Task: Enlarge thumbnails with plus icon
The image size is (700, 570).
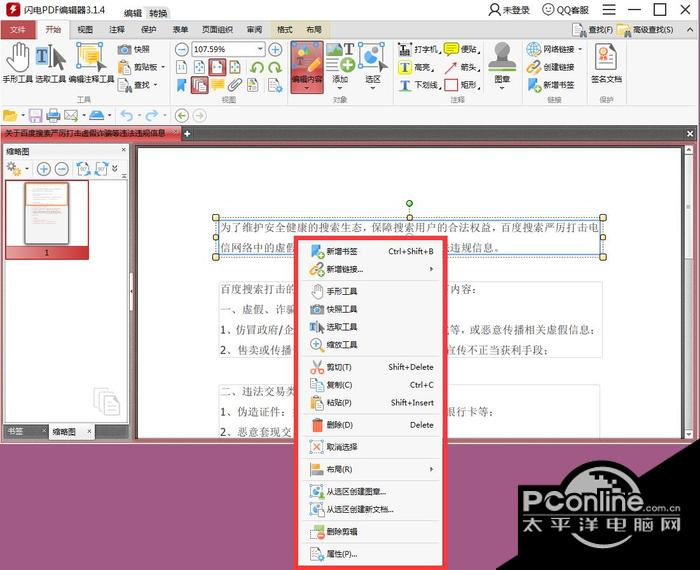Action: (43, 169)
